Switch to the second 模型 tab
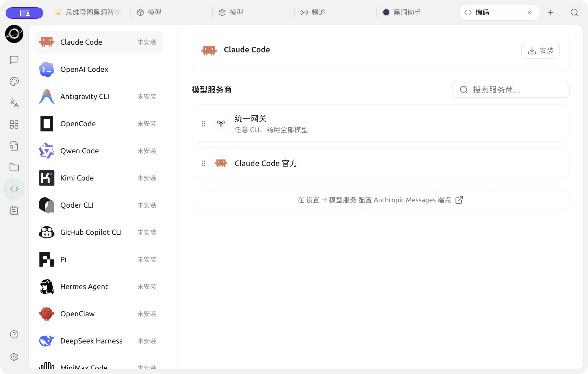This screenshot has height=374, width=588. [x=254, y=12]
